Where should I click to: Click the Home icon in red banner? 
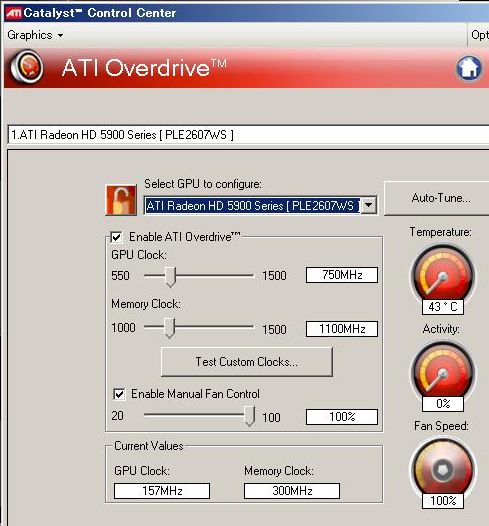click(x=469, y=68)
